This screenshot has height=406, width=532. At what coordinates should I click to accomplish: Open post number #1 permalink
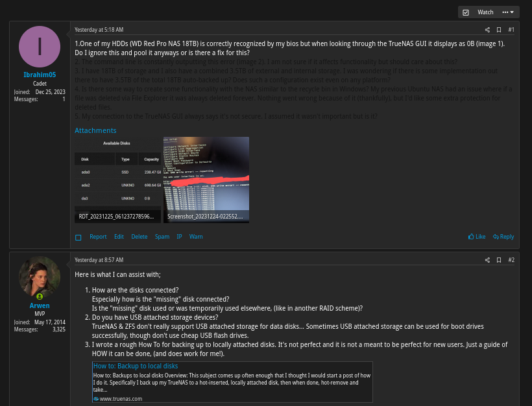511,30
